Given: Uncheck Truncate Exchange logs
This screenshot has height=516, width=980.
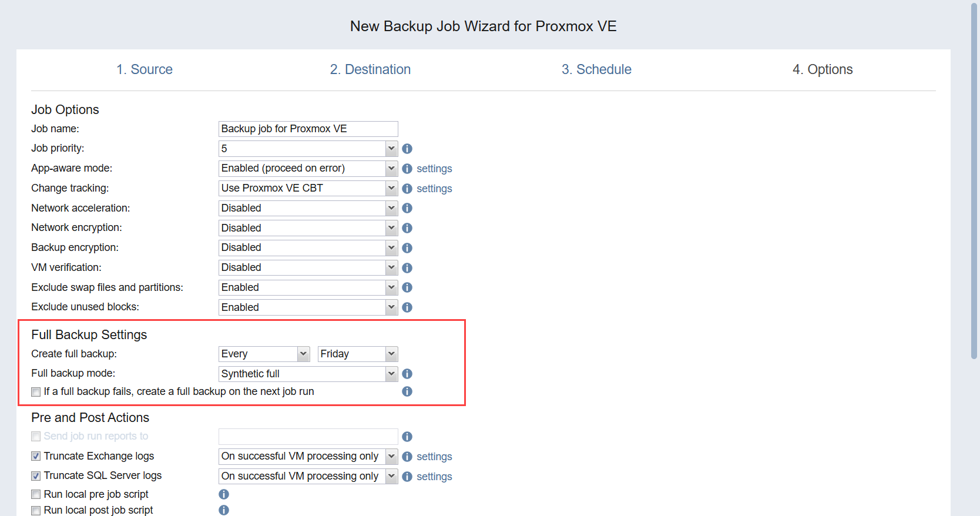Looking at the screenshot, I should coord(36,456).
